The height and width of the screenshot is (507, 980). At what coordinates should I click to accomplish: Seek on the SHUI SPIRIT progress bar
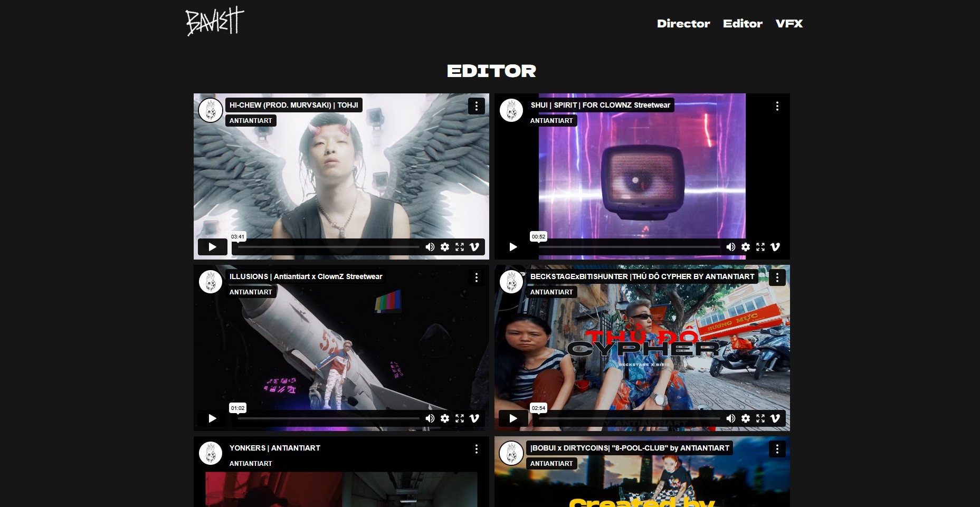click(x=629, y=247)
